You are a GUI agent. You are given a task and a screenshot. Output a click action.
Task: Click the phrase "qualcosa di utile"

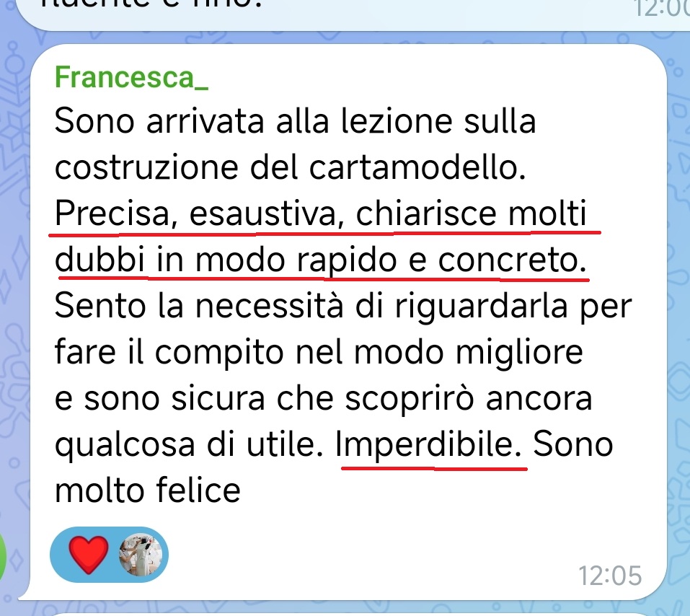tap(189, 445)
